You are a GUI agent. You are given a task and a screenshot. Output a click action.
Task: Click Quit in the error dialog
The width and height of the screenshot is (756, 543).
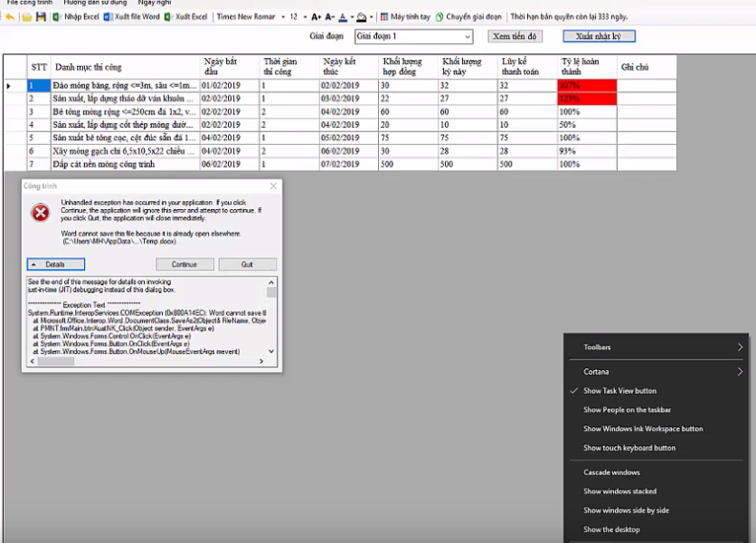248,264
